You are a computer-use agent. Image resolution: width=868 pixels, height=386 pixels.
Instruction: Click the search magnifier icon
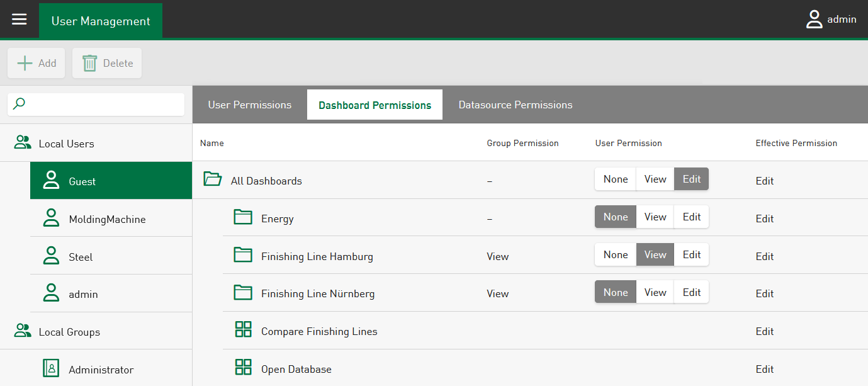(x=20, y=104)
